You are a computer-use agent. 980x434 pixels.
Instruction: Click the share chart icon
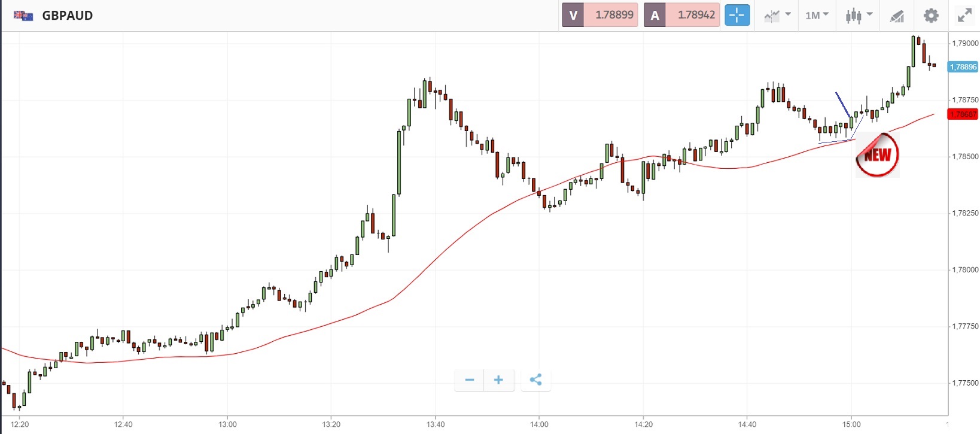pyautogui.click(x=535, y=380)
